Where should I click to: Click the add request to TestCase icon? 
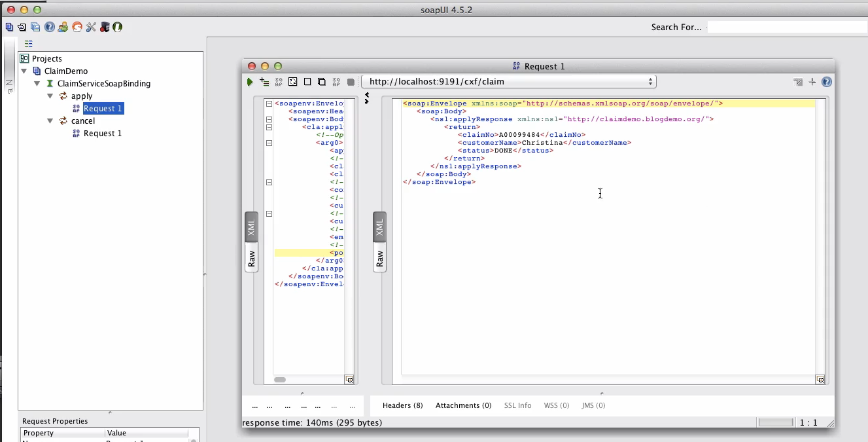(x=264, y=82)
